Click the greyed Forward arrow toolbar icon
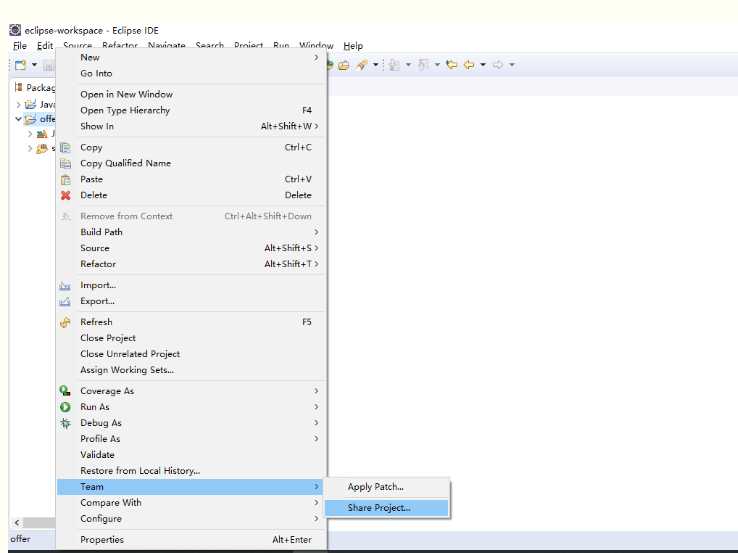 pyautogui.click(x=498, y=65)
